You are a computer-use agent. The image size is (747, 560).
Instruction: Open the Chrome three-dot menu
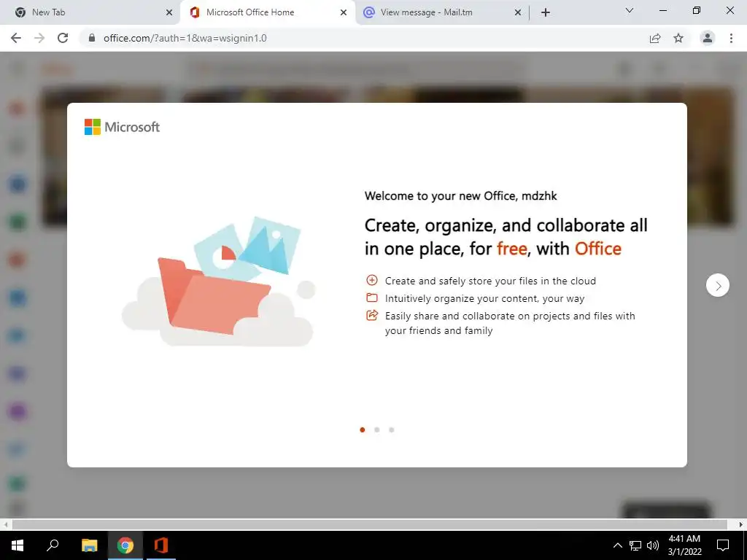pyautogui.click(x=731, y=38)
